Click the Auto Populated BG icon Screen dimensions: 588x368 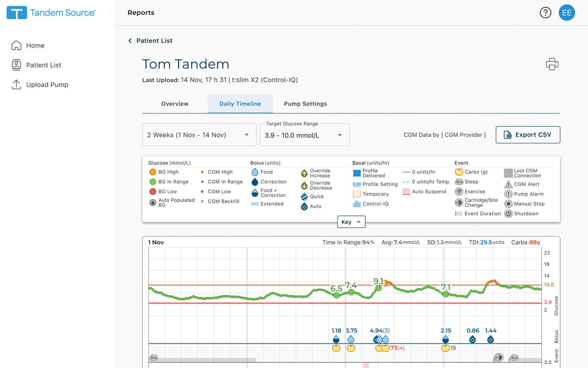(x=153, y=202)
